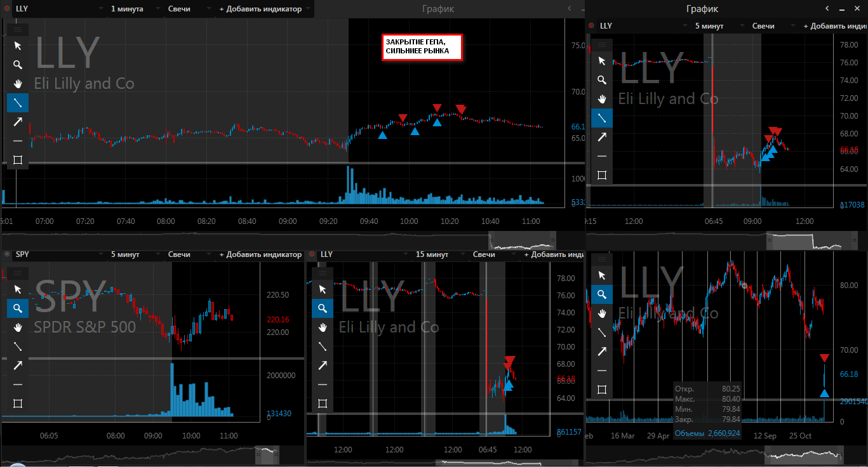This screenshot has height=467, width=868.
Task: Activate the magnifier tool in LLY 15-minute chart
Action: [323, 308]
